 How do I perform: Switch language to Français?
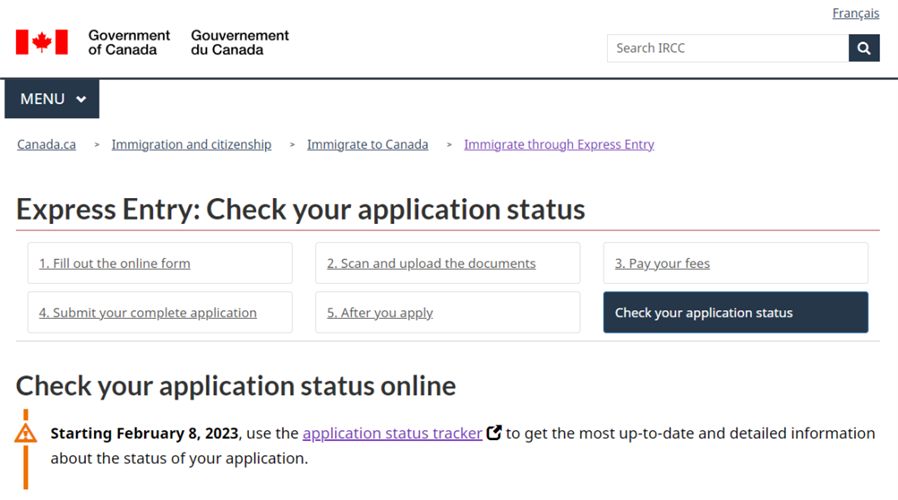(855, 13)
